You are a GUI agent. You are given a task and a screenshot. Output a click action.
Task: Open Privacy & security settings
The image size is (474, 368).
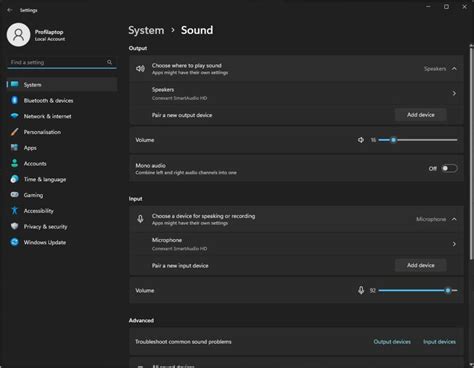click(x=62, y=227)
